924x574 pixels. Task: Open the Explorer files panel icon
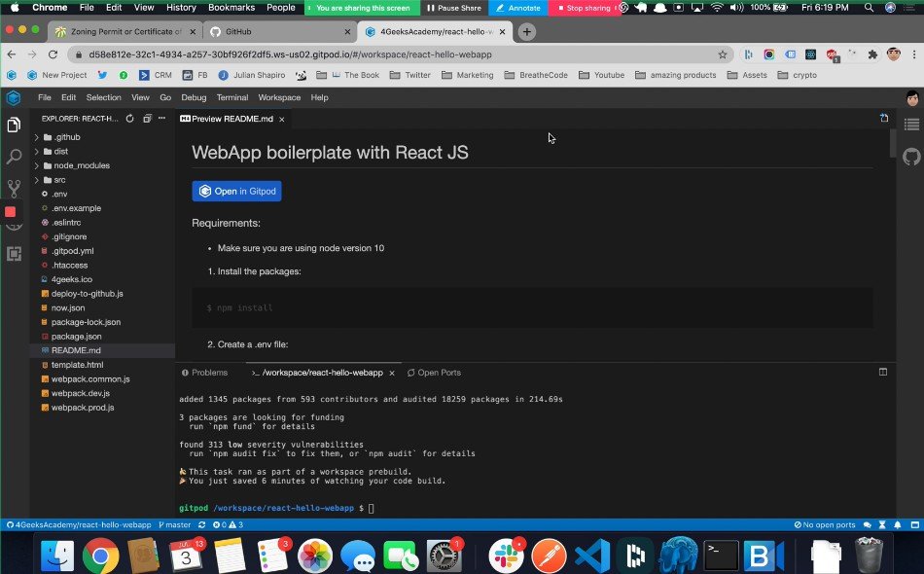pyautogui.click(x=13, y=125)
